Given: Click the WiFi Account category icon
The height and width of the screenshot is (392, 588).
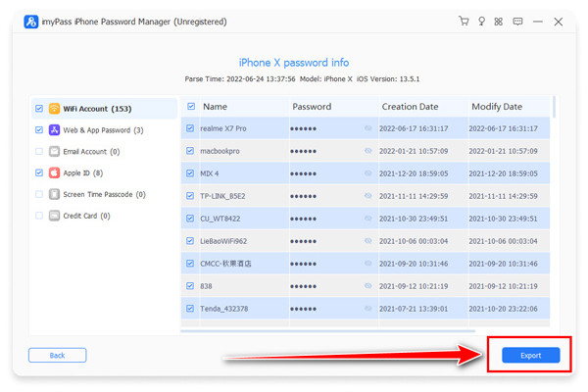Looking at the screenshot, I should click(x=55, y=109).
